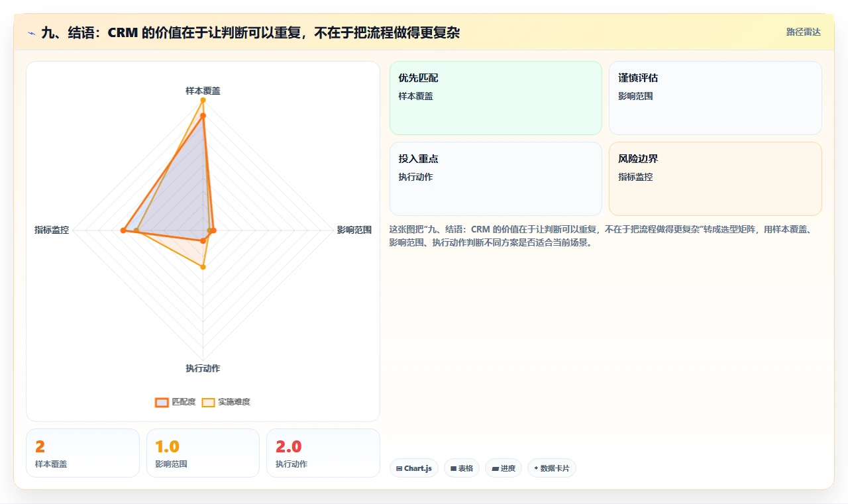Click the 执行动作 radar axis label
Image resolution: width=848 pixels, height=504 pixels.
pyautogui.click(x=203, y=368)
